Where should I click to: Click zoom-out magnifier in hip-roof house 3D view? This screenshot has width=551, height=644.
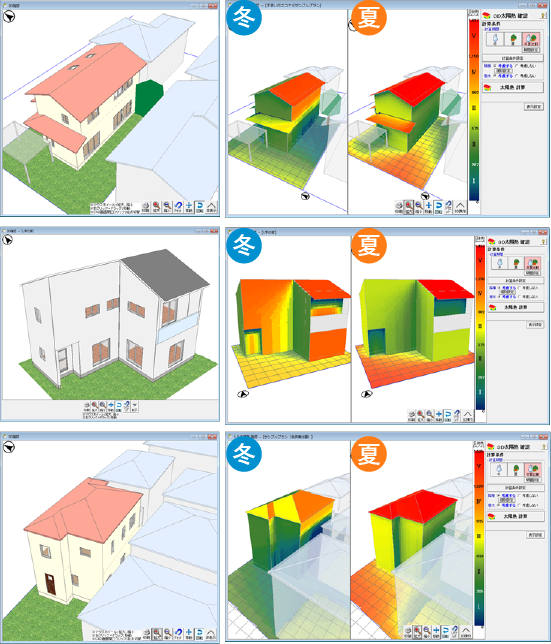pyautogui.click(x=168, y=634)
